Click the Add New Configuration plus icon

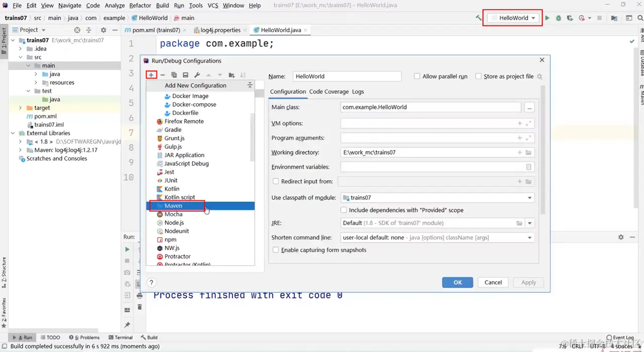[x=151, y=75]
